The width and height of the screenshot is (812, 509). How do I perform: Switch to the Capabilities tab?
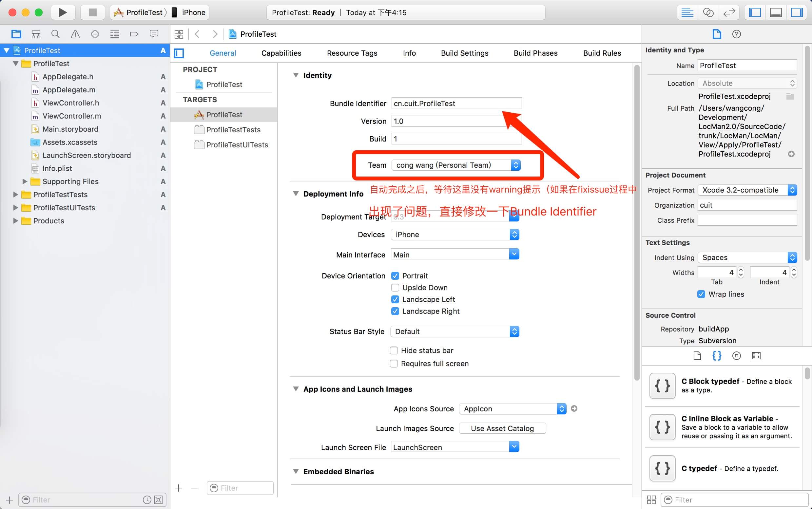281,53
